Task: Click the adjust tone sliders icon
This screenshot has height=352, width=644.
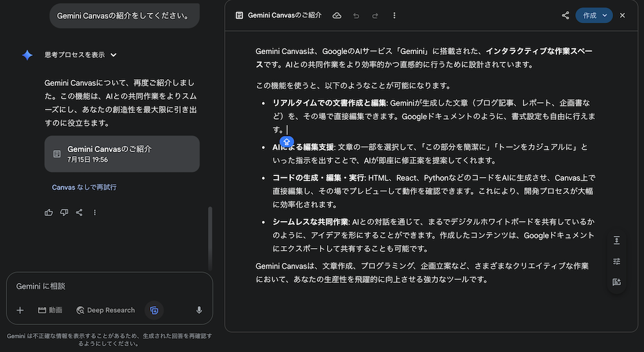Action: [616, 261]
